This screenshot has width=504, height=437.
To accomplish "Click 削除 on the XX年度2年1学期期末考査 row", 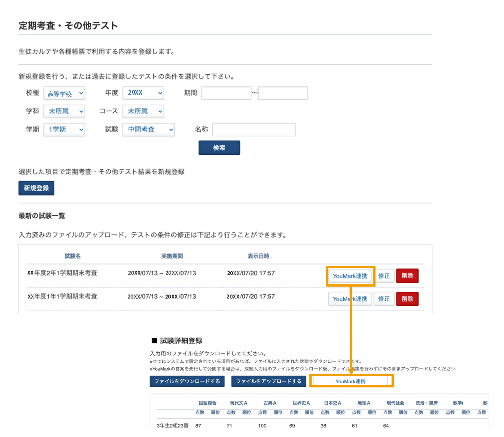I will (407, 276).
